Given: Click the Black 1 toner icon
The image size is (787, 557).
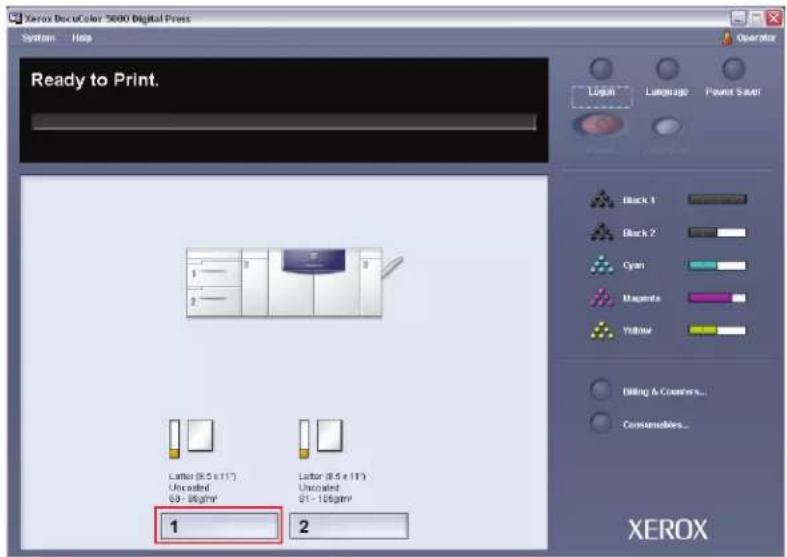Looking at the screenshot, I should tap(602, 199).
